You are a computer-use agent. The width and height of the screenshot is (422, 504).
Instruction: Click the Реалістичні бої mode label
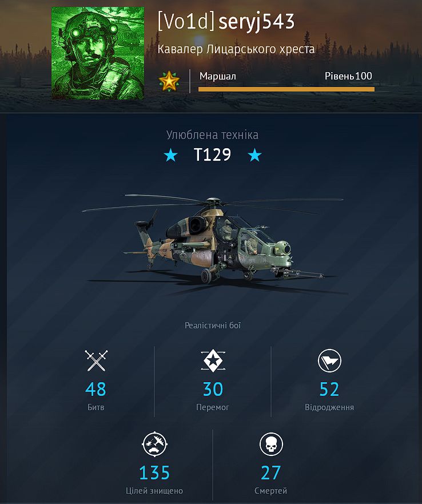tap(213, 326)
